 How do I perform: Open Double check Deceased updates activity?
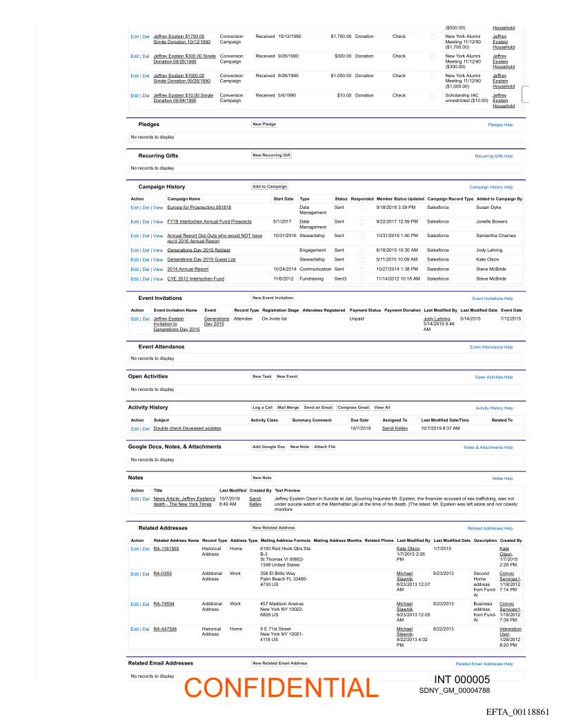pos(187,428)
